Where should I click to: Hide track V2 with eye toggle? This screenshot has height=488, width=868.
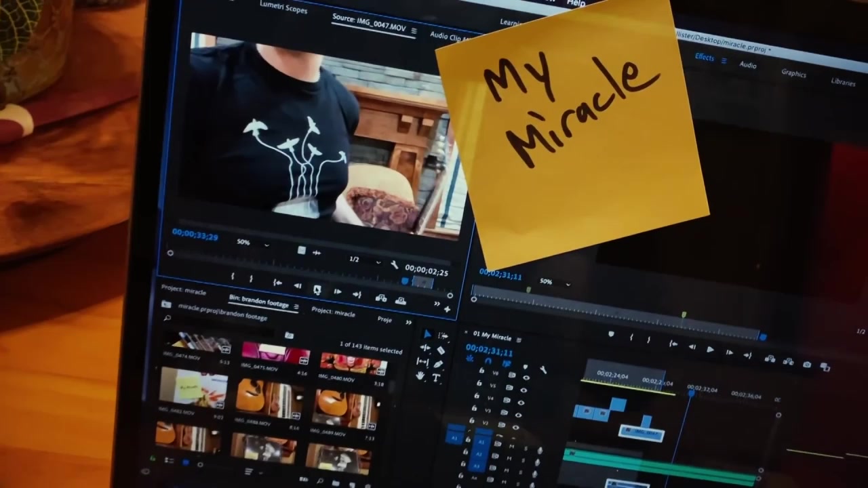pos(515,427)
